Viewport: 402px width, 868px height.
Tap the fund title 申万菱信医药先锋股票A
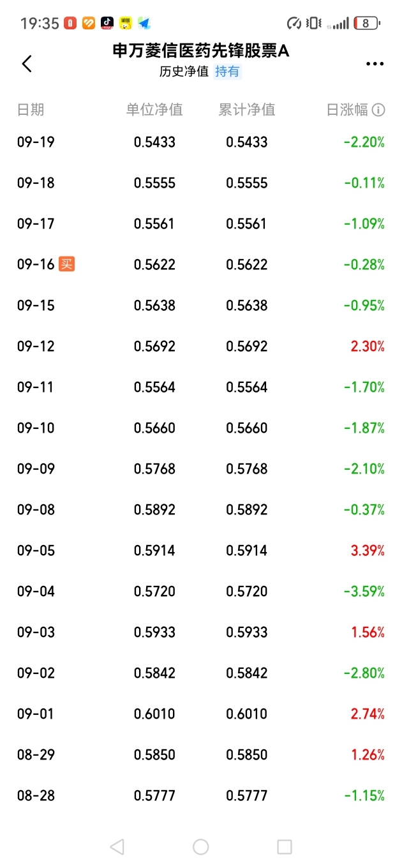[201, 50]
